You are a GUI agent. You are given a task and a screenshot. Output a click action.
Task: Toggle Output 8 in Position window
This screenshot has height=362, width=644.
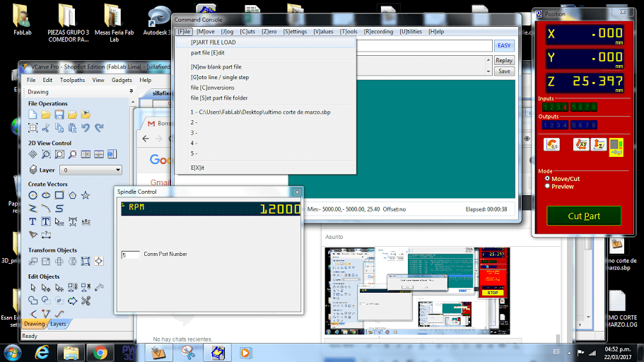point(594,125)
